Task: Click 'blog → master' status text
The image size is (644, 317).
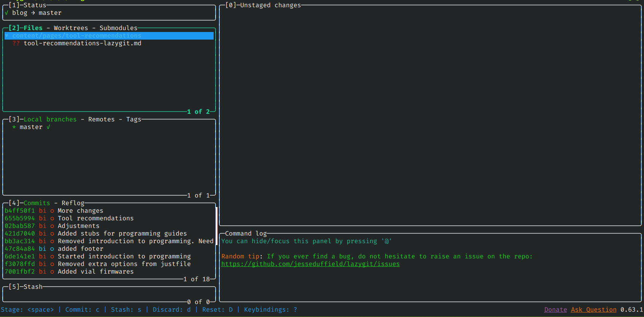Action: (x=37, y=13)
